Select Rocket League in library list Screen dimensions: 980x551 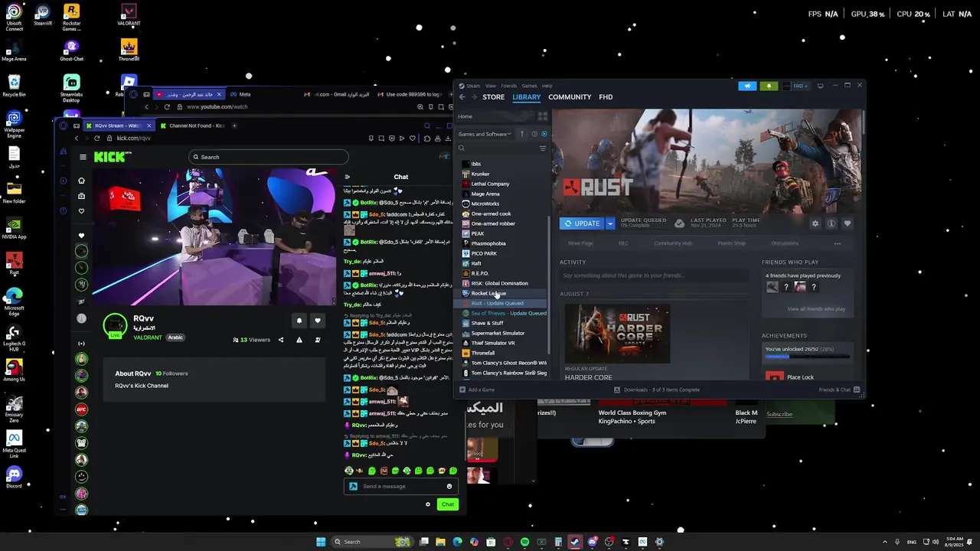488,293
